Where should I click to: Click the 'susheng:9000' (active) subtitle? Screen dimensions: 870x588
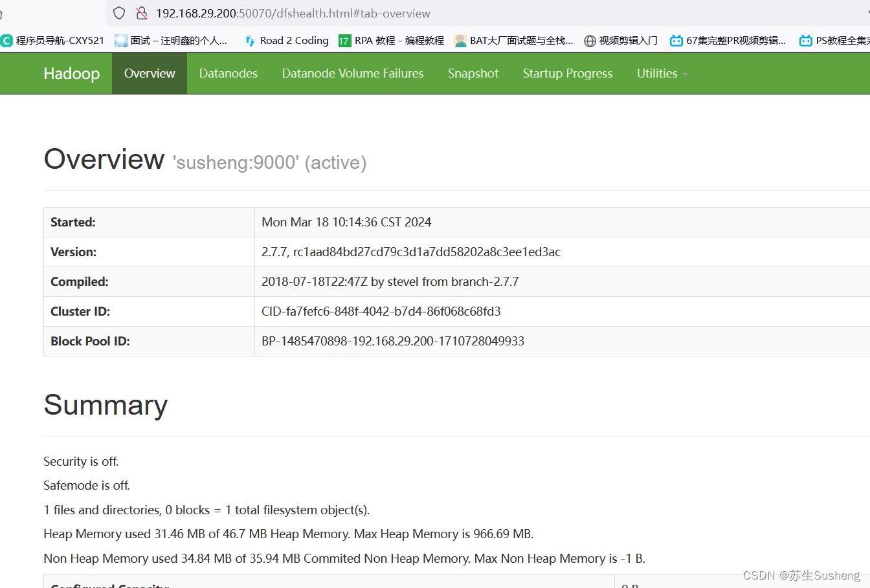(269, 162)
